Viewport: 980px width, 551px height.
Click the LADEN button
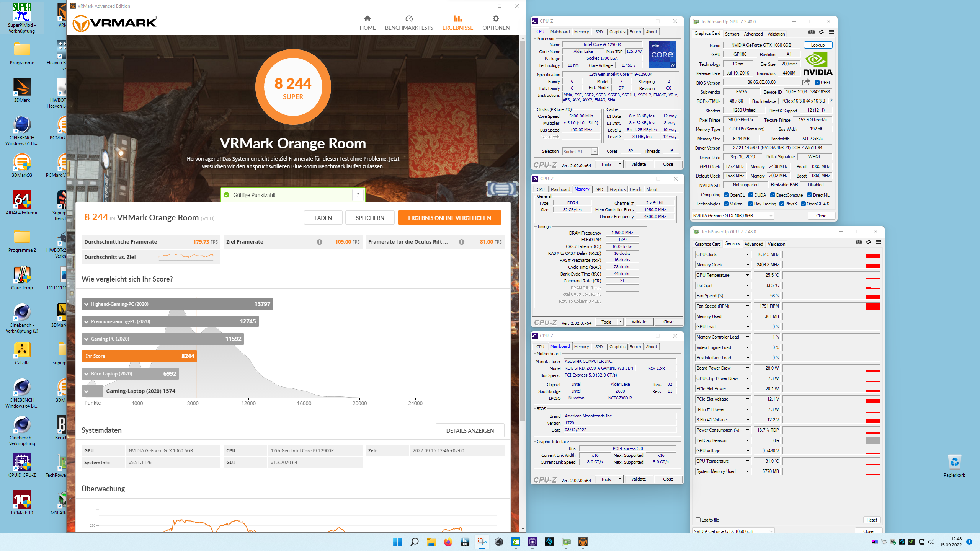click(323, 218)
